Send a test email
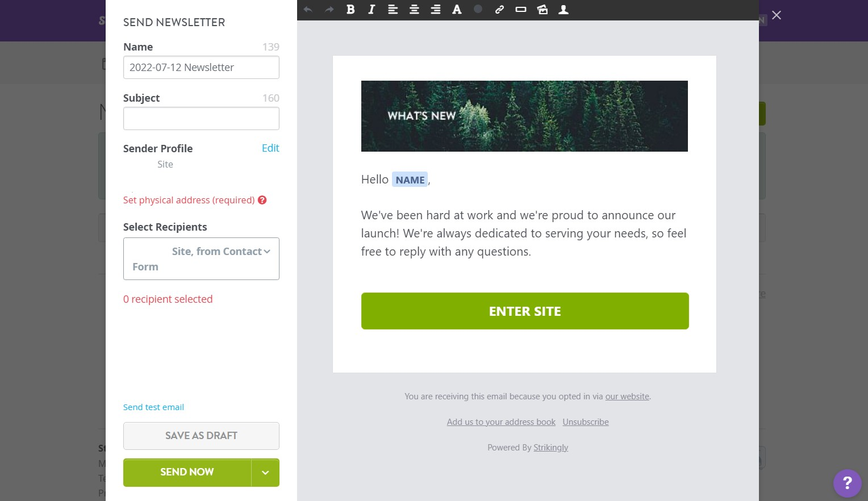Image resolution: width=868 pixels, height=501 pixels. pos(153,407)
